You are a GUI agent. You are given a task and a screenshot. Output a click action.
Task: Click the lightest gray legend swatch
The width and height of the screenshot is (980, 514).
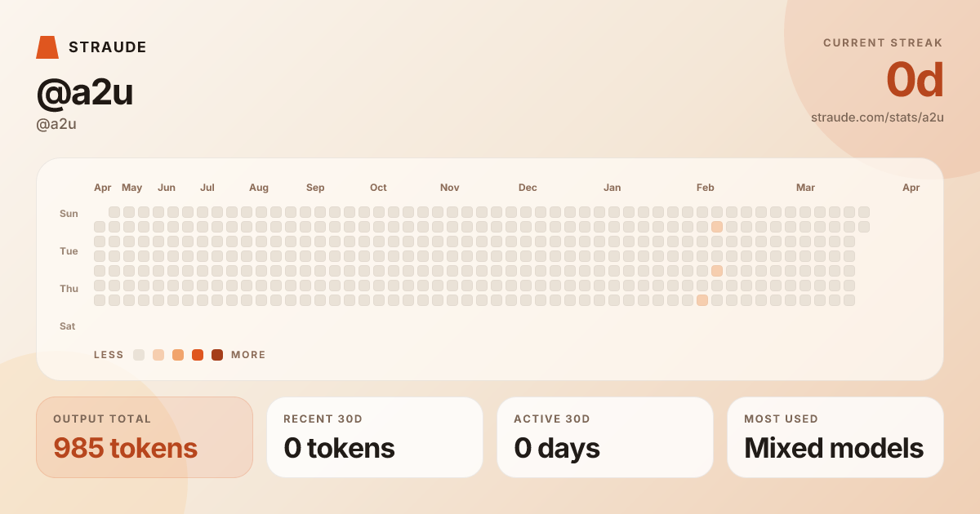[139, 355]
